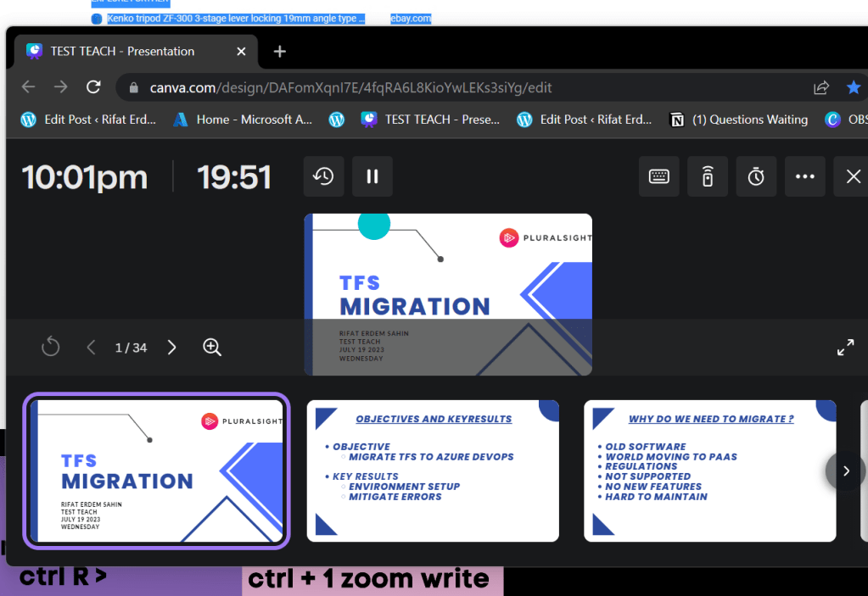The image size is (868, 596).
Task: Open keyboard shortcuts panel
Action: tap(658, 176)
